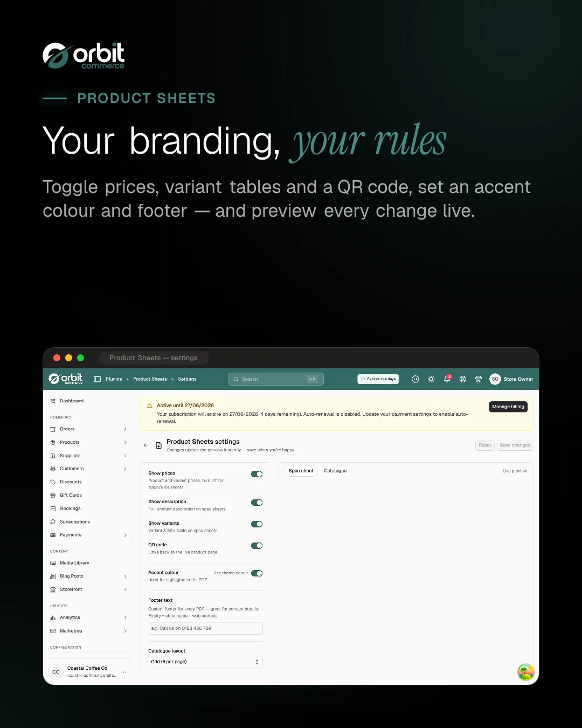Expand the Customers menu chevron
Image resolution: width=582 pixels, height=728 pixels.
(126, 469)
